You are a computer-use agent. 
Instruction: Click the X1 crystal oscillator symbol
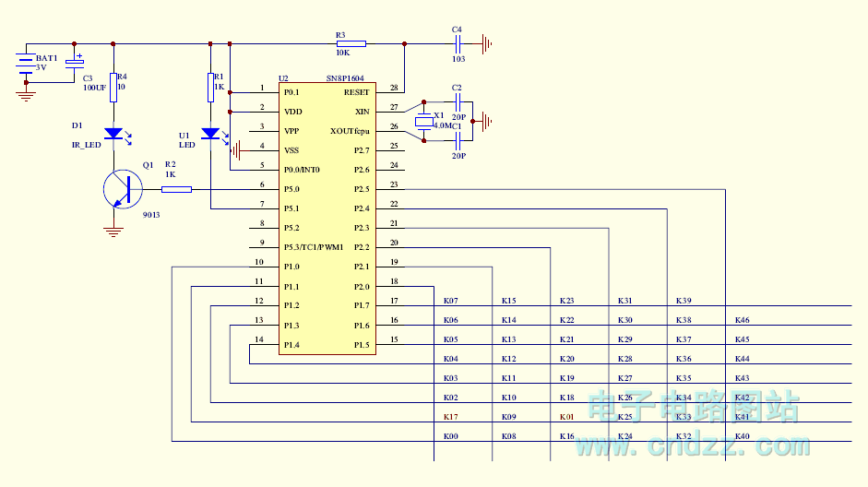click(423, 122)
